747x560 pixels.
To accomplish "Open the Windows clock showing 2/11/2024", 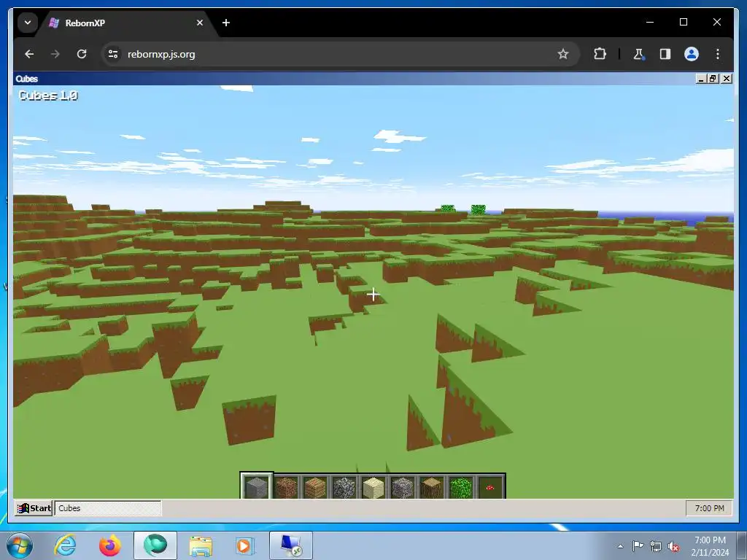I will pos(710,546).
